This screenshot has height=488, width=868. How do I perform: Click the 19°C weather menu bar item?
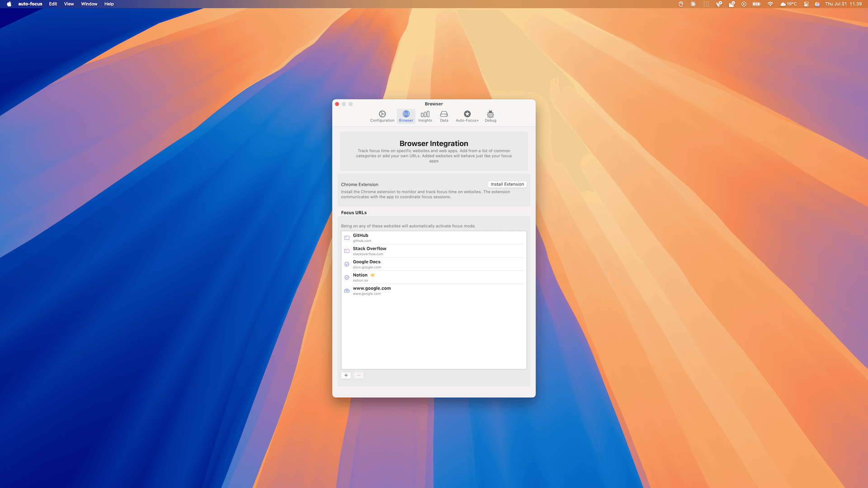[x=788, y=4]
